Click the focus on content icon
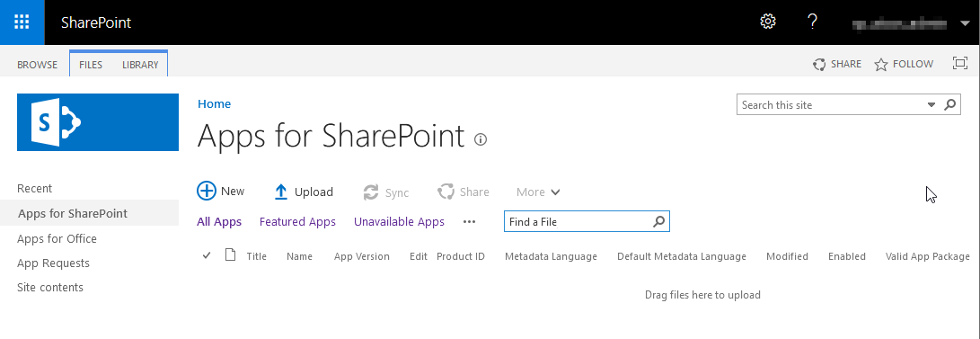This screenshot has width=980, height=339. point(959,63)
